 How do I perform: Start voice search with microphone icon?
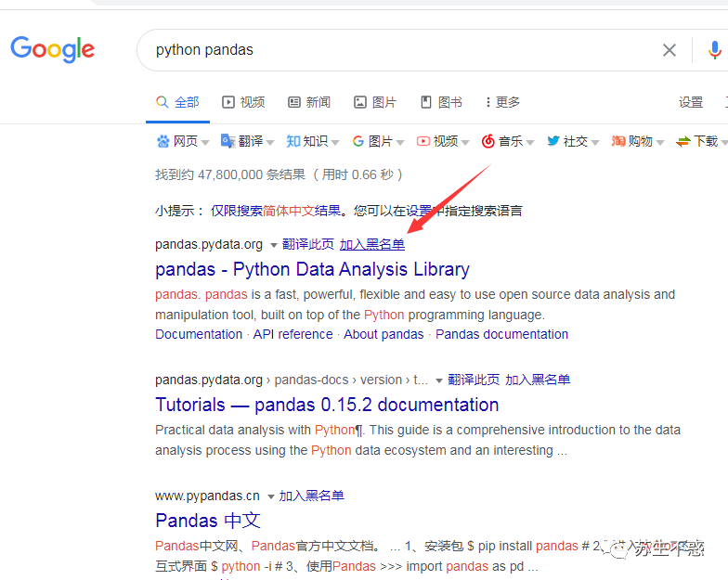pyautogui.click(x=715, y=50)
